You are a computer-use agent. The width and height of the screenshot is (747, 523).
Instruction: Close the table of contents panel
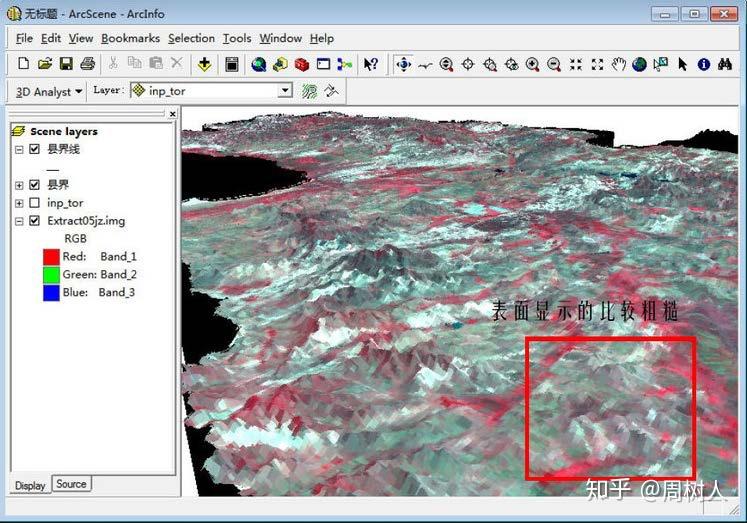[172, 114]
